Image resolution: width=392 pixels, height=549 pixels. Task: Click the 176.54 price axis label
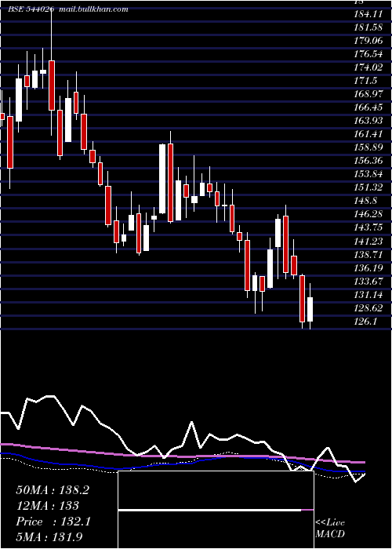[x=368, y=54]
